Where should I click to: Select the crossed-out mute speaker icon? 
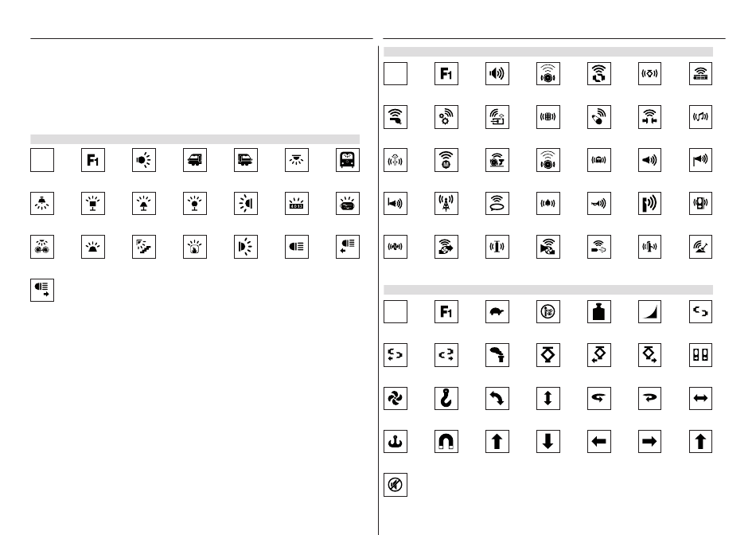[396, 485]
